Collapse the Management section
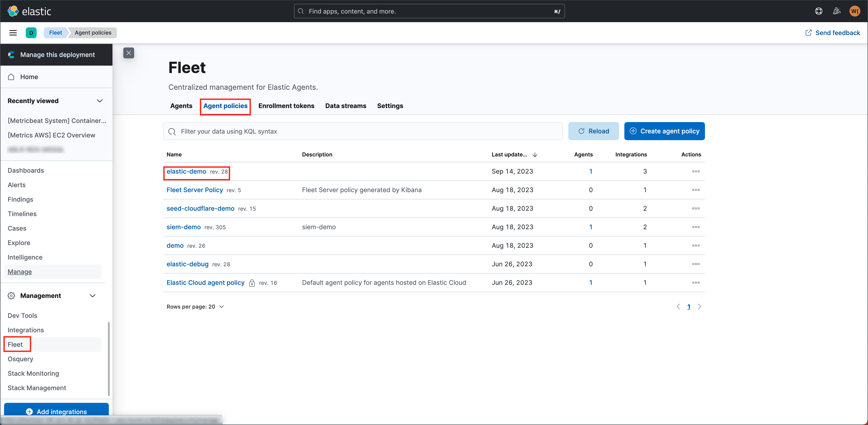Image resolution: width=868 pixels, height=425 pixels. [93, 295]
